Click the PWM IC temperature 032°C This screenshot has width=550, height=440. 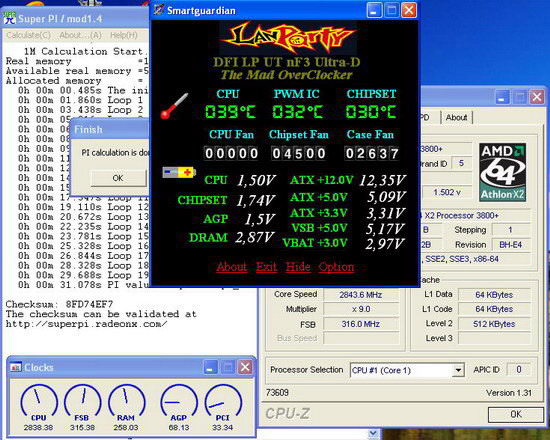(x=297, y=112)
